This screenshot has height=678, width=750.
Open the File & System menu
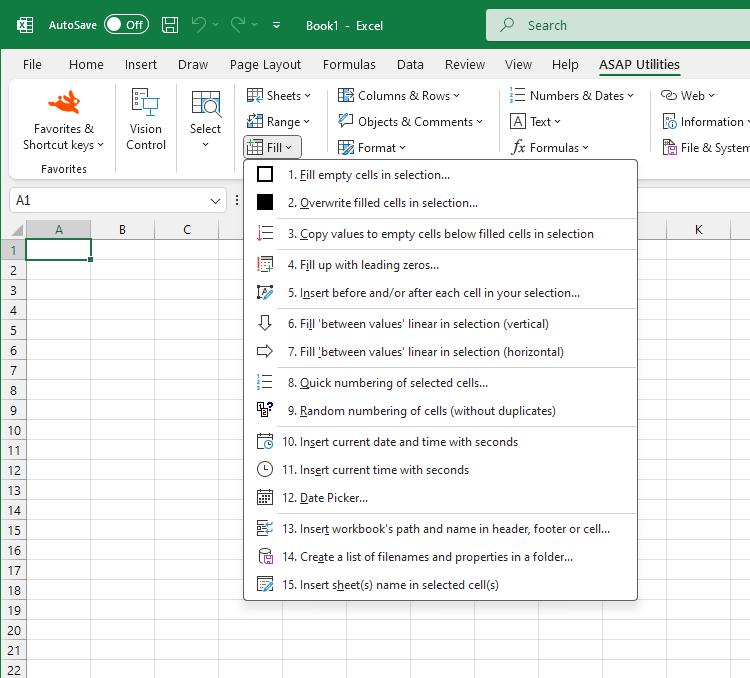point(706,147)
